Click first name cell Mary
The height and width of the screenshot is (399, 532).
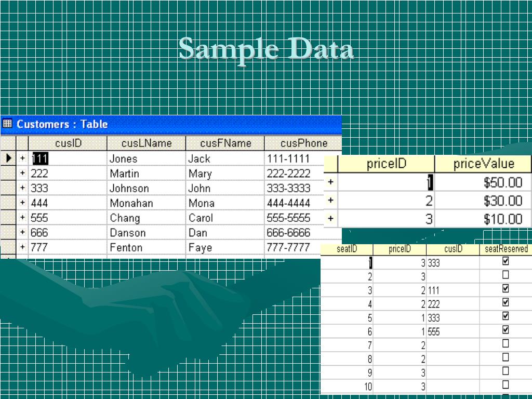coord(225,173)
